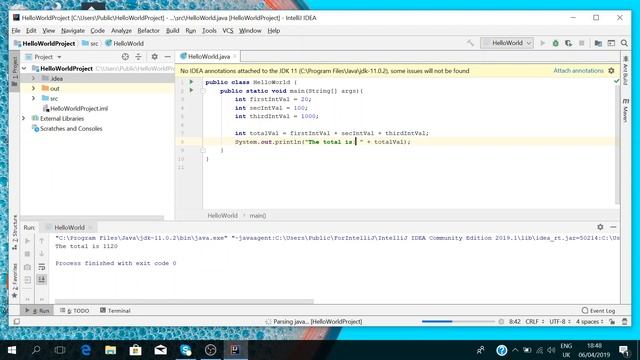640x360 pixels.
Task: Open Microsoft Edge from the taskbar
Action: (86, 350)
